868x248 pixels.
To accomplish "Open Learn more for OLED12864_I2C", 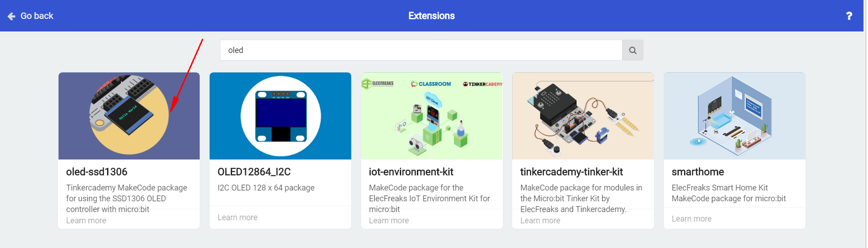I will click(237, 217).
